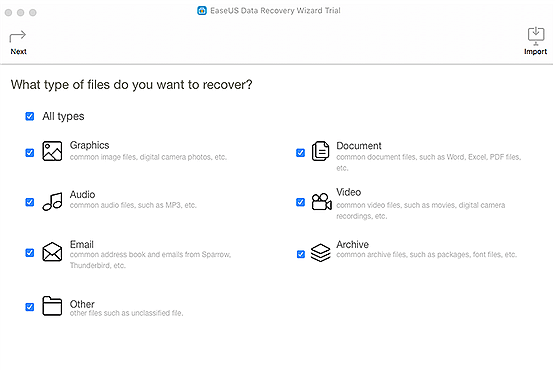Click the Graphics picture icon

pos(52,151)
